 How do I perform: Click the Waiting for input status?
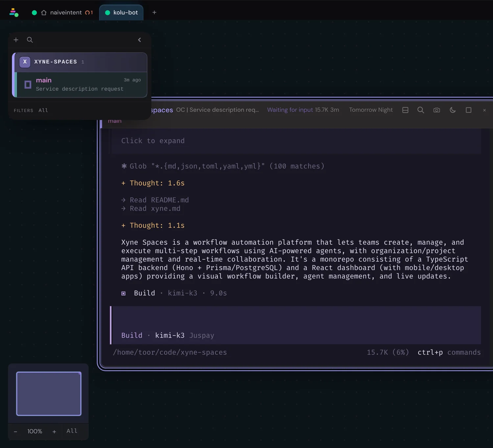[x=290, y=110]
